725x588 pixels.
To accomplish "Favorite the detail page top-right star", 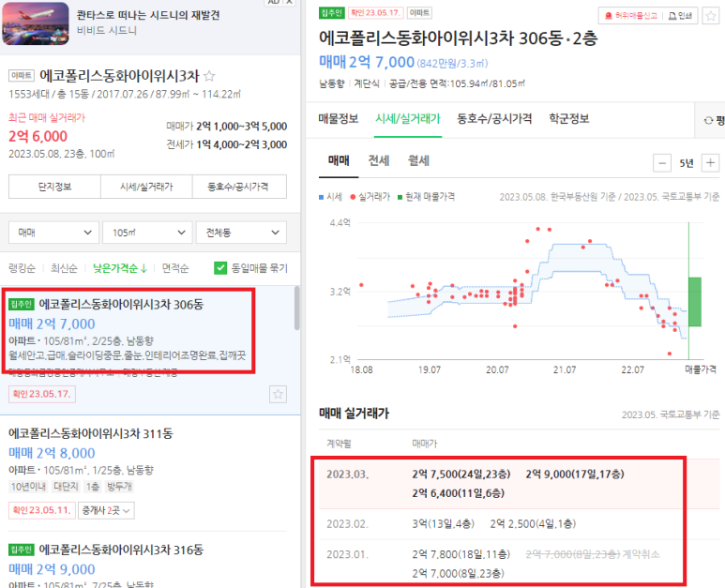I will (x=711, y=16).
